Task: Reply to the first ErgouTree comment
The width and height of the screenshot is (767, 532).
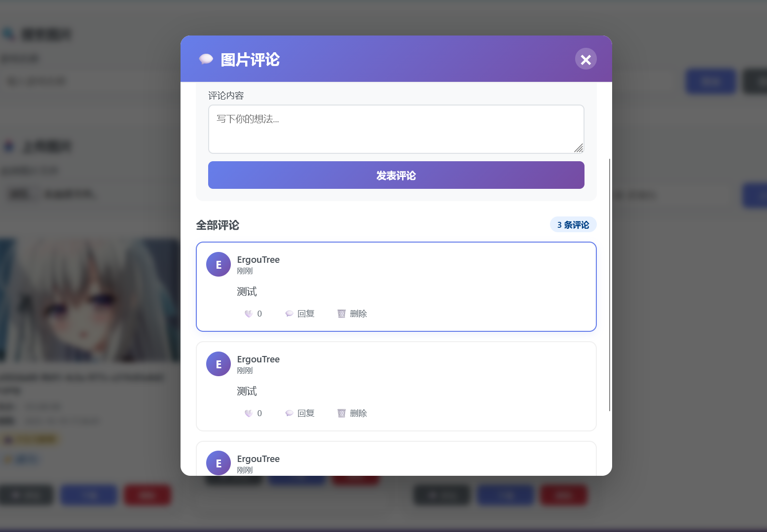Action: tap(300, 314)
